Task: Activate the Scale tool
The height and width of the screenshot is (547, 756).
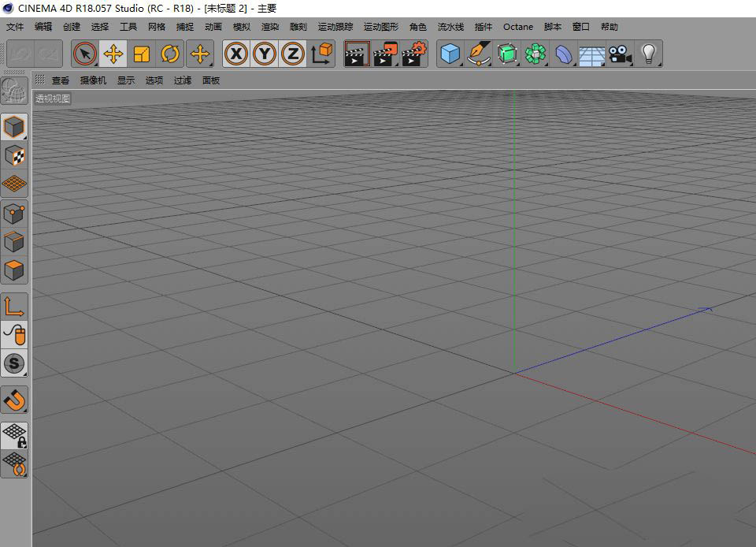Action: point(142,54)
